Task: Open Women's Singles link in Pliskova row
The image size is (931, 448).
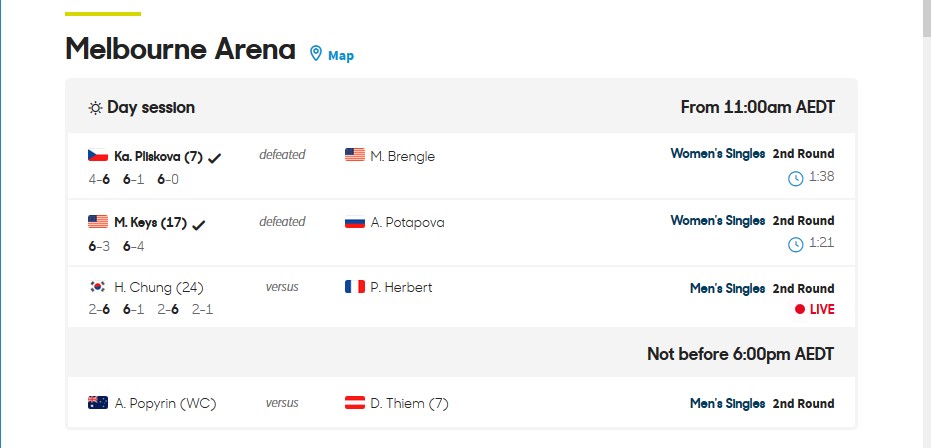Action: coord(718,154)
